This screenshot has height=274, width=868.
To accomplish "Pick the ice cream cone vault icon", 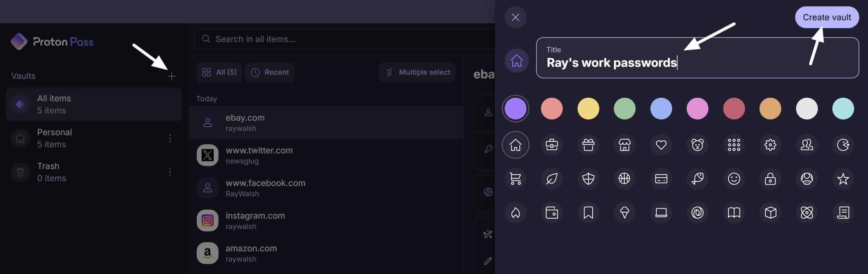I will tap(625, 213).
